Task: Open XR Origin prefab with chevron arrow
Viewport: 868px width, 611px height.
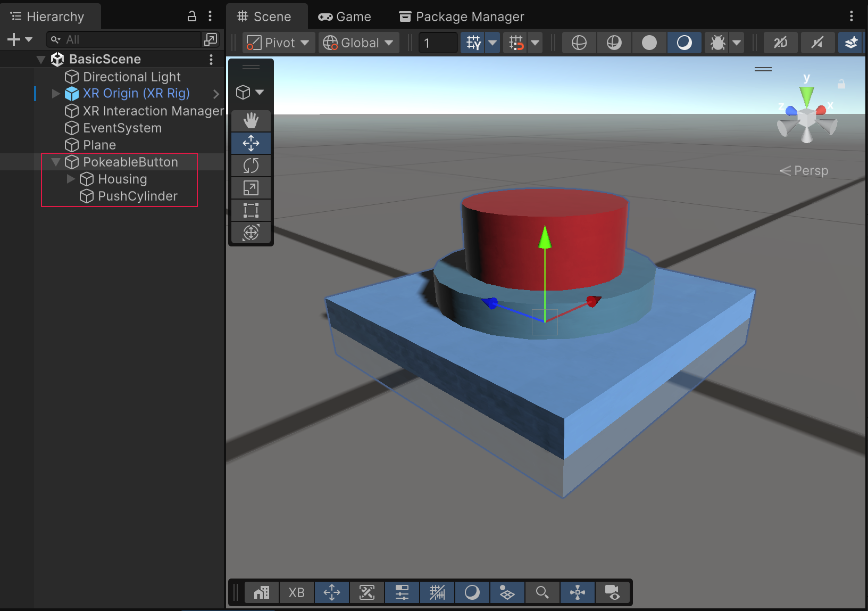Action: pos(216,94)
